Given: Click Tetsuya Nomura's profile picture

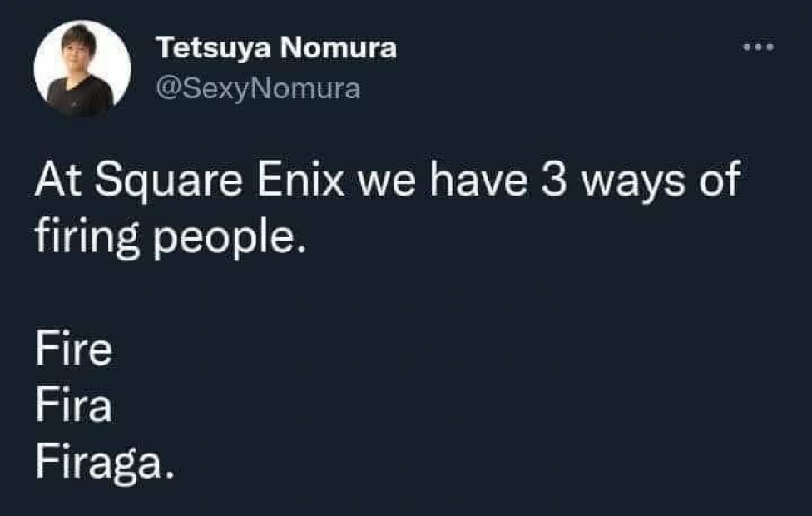Looking at the screenshot, I should [82, 68].
